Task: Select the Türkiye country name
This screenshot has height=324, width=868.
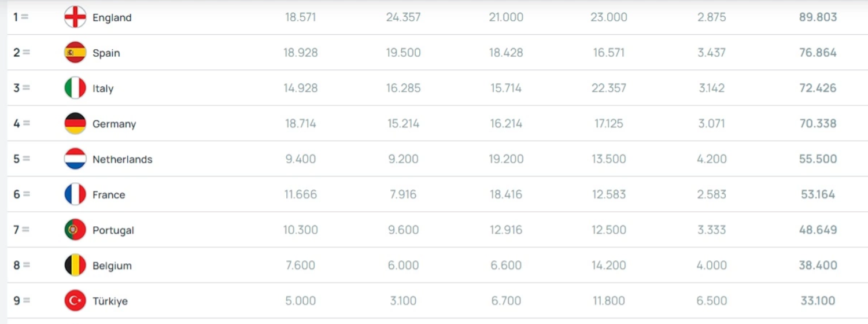Action: [x=110, y=301]
